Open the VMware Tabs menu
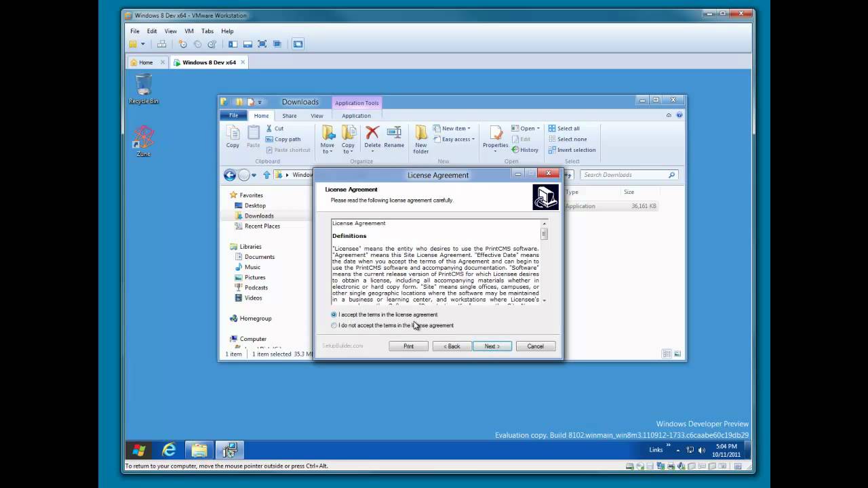 [x=208, y=31]
